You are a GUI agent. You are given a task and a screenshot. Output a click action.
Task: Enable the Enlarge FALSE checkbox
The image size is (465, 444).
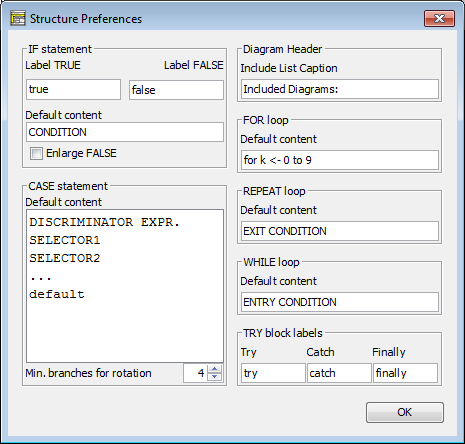click(x=36, y=153)
